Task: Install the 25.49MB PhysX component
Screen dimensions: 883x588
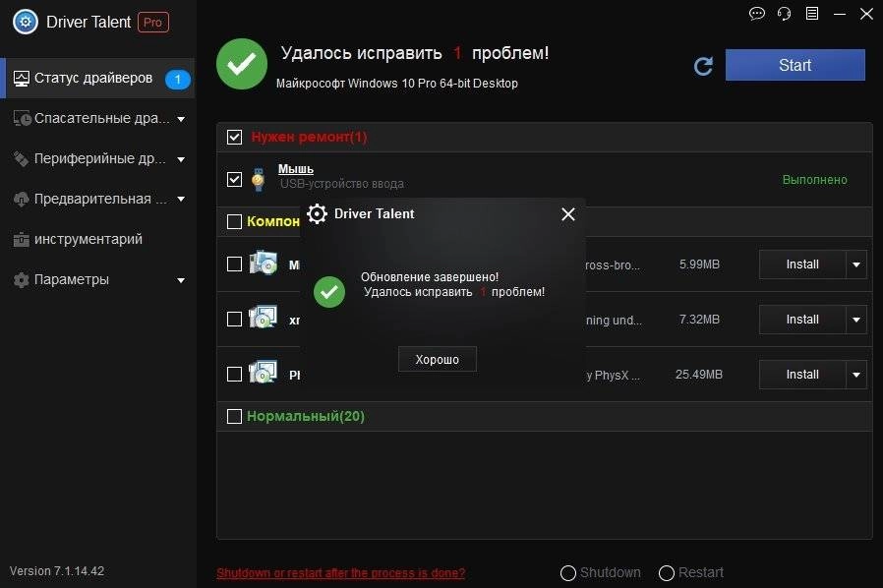Action: [x=802, y=375]
